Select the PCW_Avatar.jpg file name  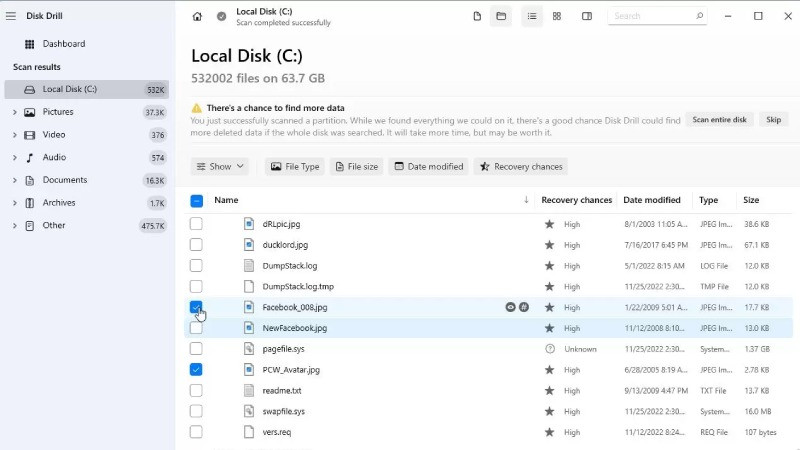(291, 370)
